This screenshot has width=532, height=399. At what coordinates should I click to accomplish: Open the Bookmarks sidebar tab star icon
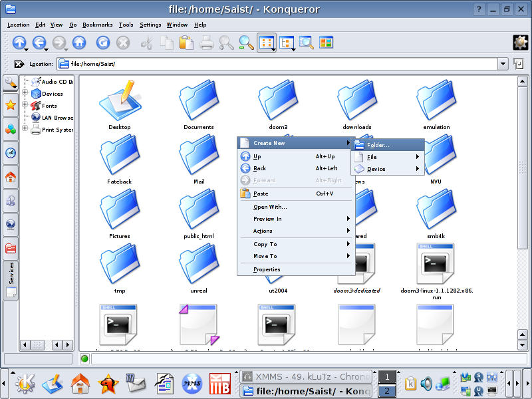tap(11, 104)
